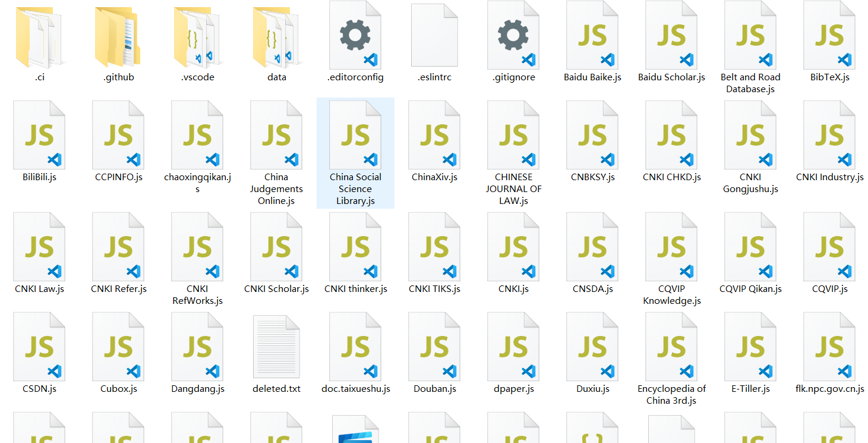Select the CQVIP Knowledge.js file icon
Viewport: 868px width, 443px height.
(x=671, y=246)
